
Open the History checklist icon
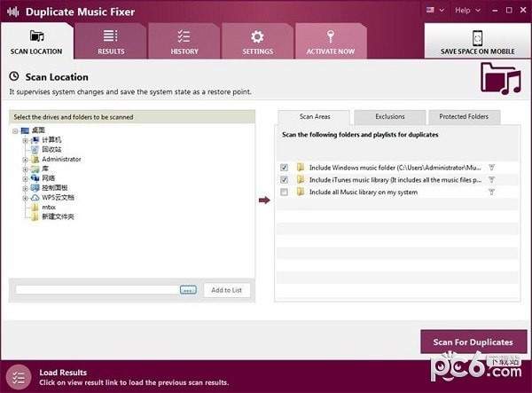click(x=184, y=36)
